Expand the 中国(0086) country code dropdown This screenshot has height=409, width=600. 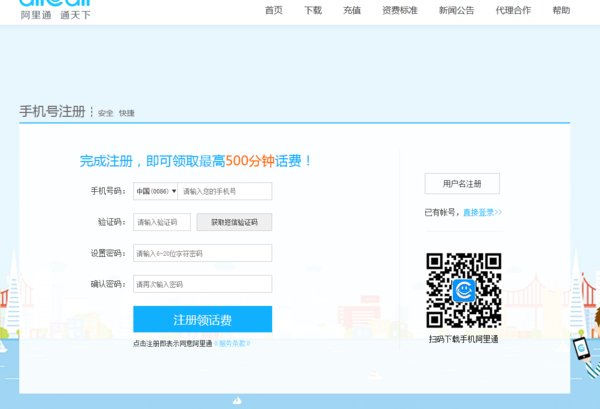click(x=155, y=191)
